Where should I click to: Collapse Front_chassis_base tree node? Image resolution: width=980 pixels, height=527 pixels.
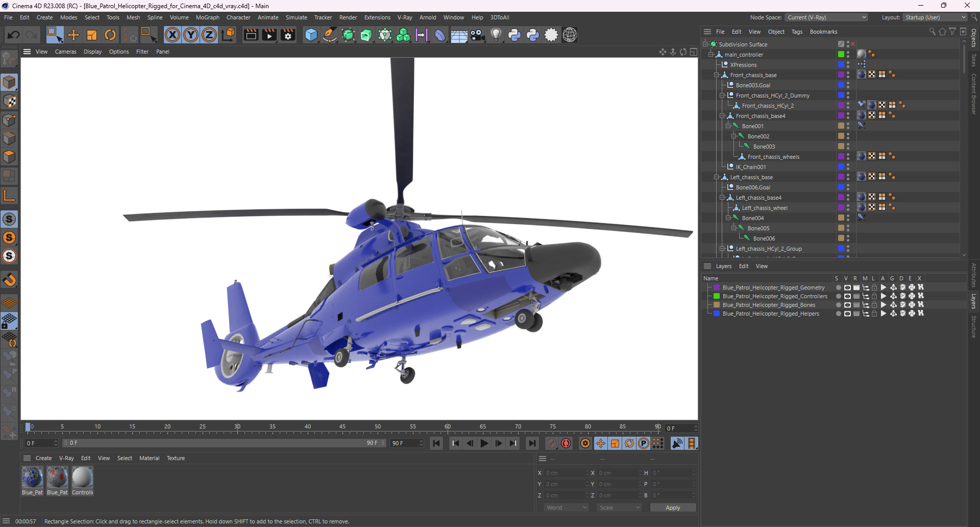pyautogui.click(x=717, y=75)
